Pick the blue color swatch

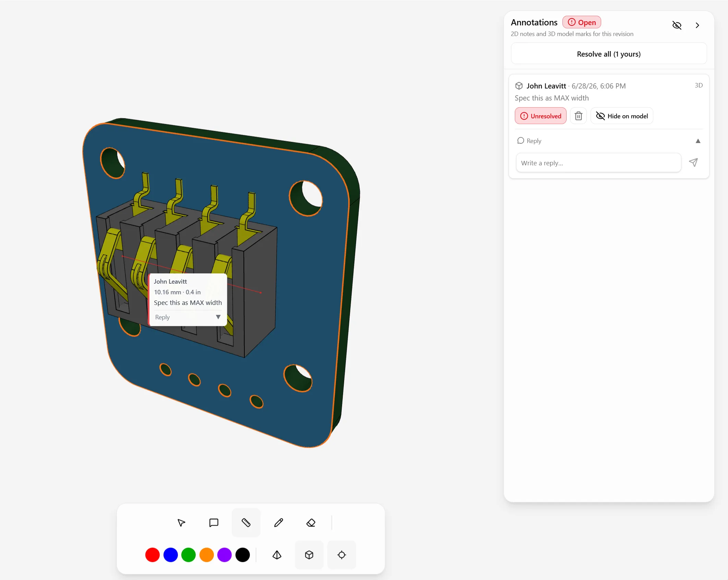pos(171,555)
